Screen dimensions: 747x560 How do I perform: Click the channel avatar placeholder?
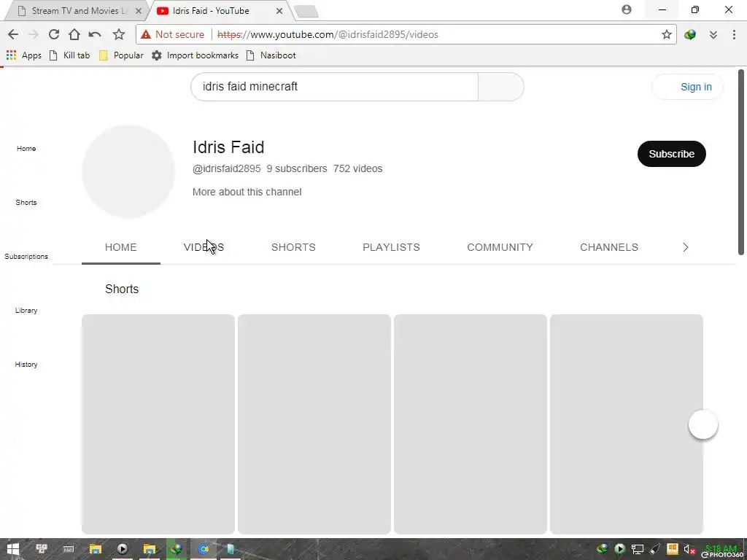point(128,171)
